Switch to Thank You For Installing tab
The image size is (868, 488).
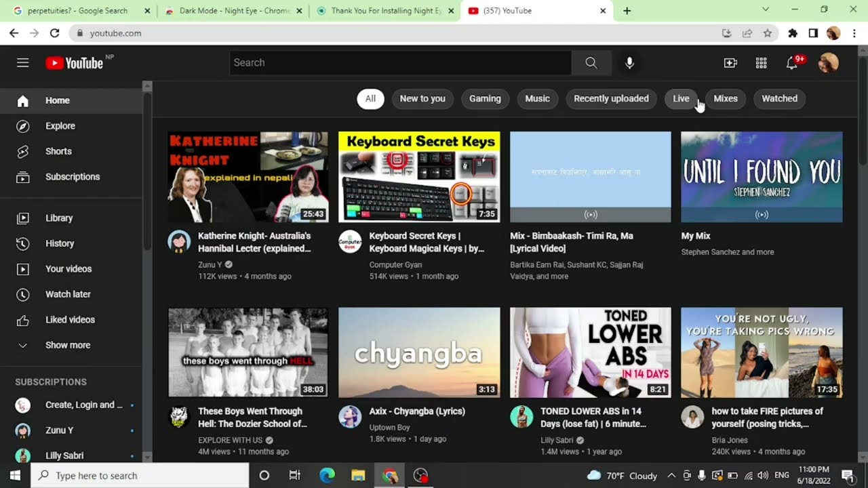[x=384, y=11]
